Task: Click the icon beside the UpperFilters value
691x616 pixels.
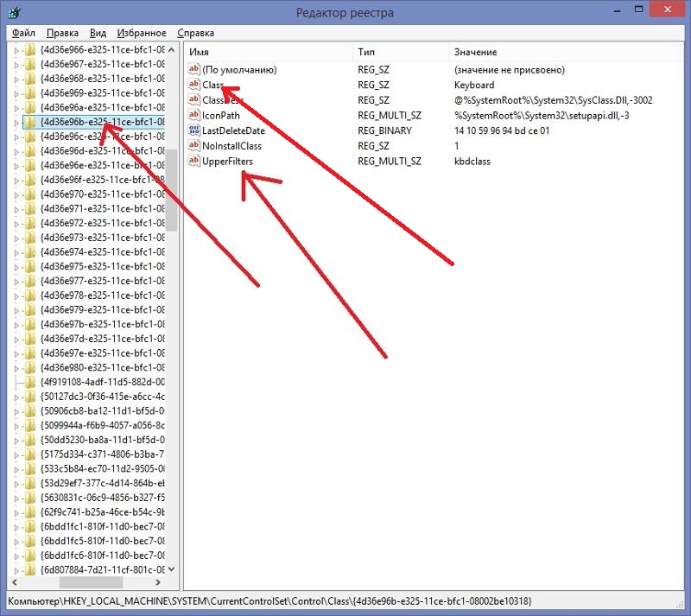Action: pos(194,161)
